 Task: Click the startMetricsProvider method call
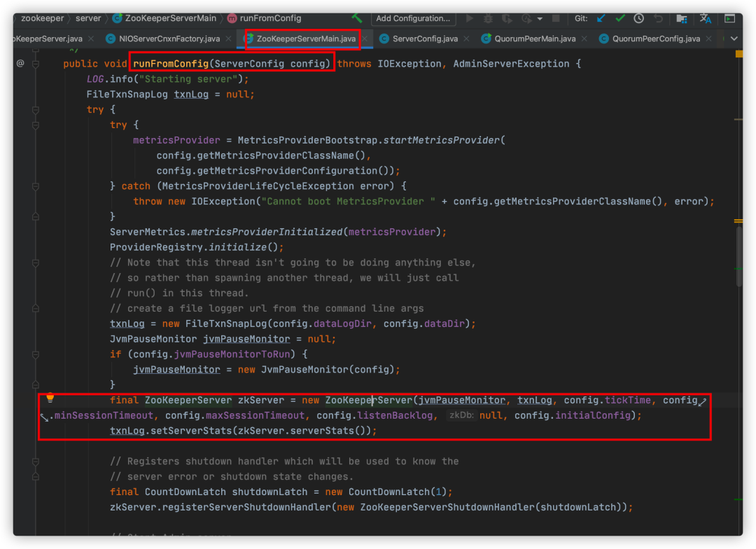(442, 140)
